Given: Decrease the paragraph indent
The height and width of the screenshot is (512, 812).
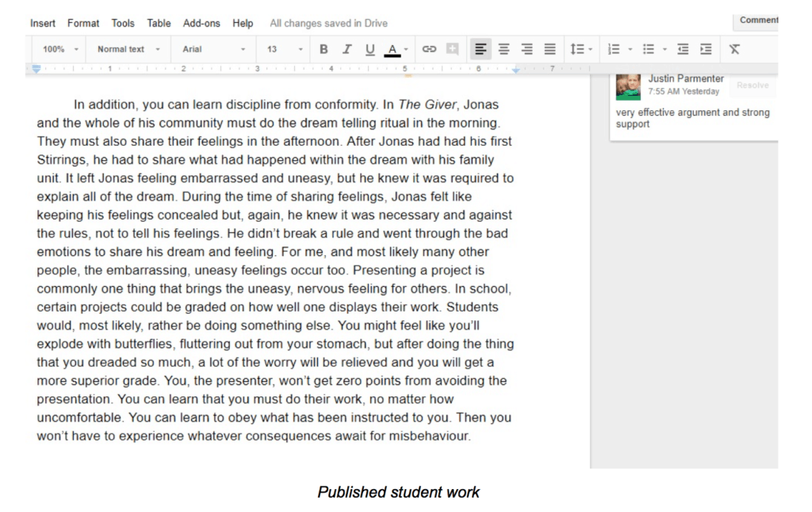Looking at the screenshot, I should coord(683,49).
